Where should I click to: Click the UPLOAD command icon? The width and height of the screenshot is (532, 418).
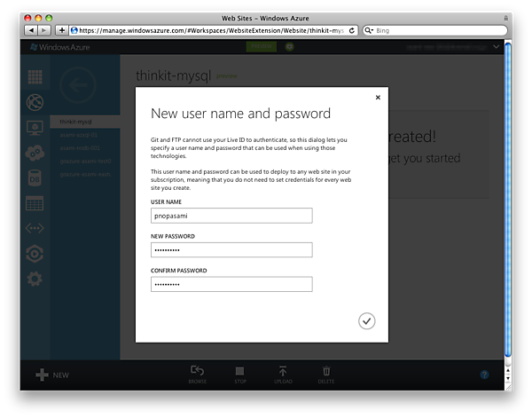283,375
